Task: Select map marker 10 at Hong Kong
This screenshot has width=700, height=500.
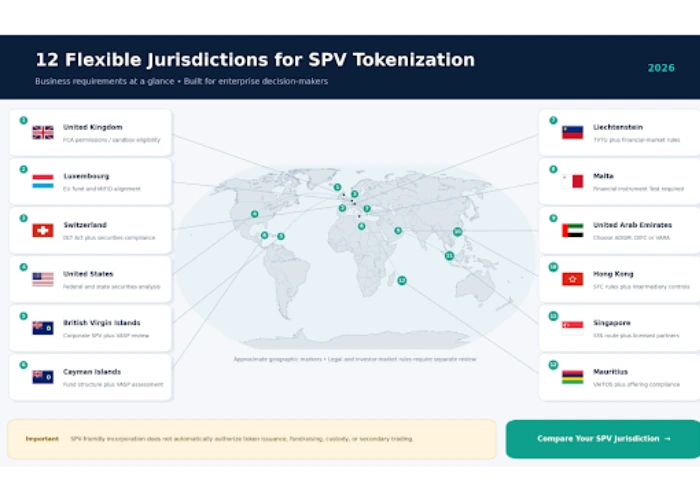Action: point(458,232)
